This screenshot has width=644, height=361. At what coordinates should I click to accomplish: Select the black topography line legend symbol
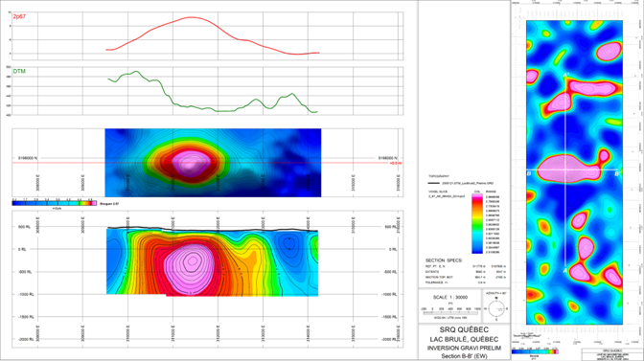point(433,183)
